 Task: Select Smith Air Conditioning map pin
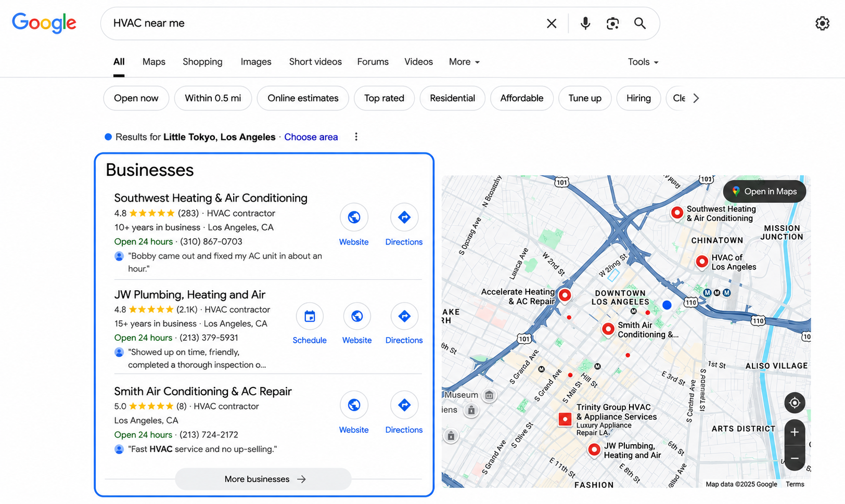coord(608,329)
